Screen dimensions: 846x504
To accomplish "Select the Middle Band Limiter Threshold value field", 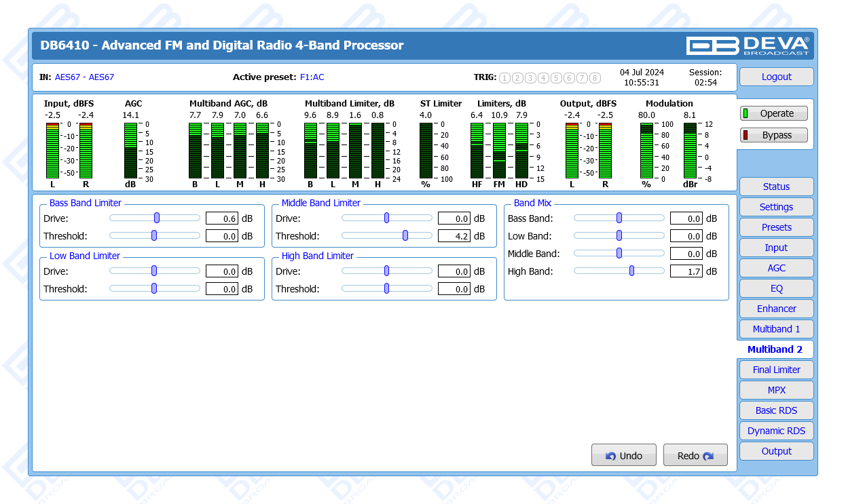I will (x=454, y=236).
